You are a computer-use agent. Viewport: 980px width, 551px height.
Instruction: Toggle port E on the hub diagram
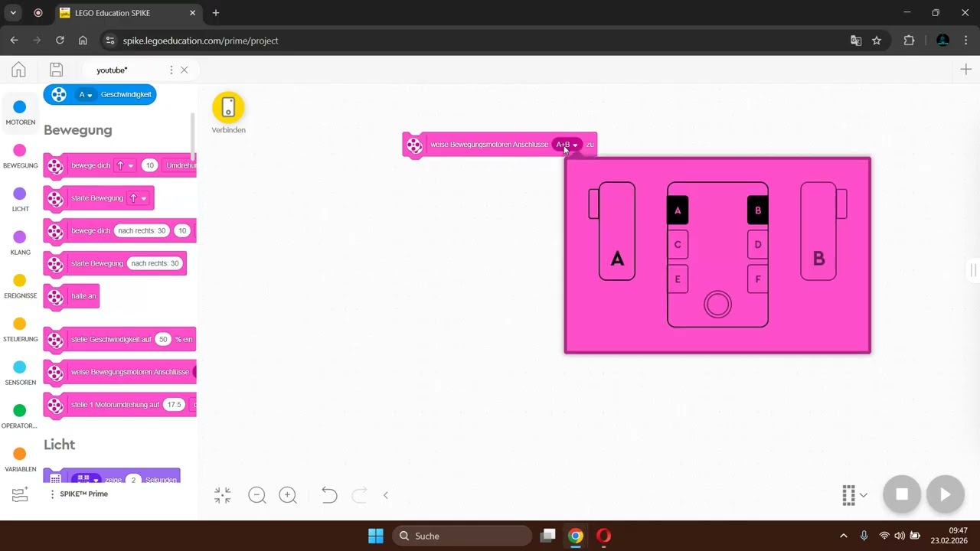pyautogui.click(x=678, y=279)
